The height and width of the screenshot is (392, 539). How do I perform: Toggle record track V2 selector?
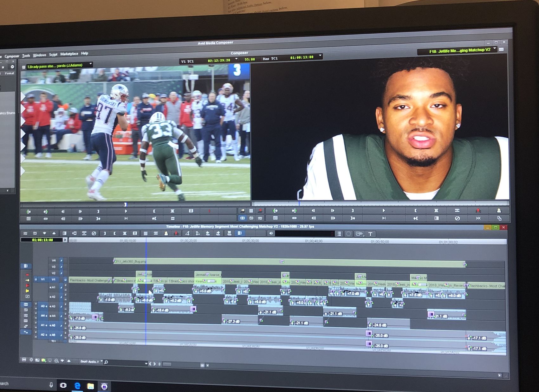pyautogui.click(x=54, y=273)
